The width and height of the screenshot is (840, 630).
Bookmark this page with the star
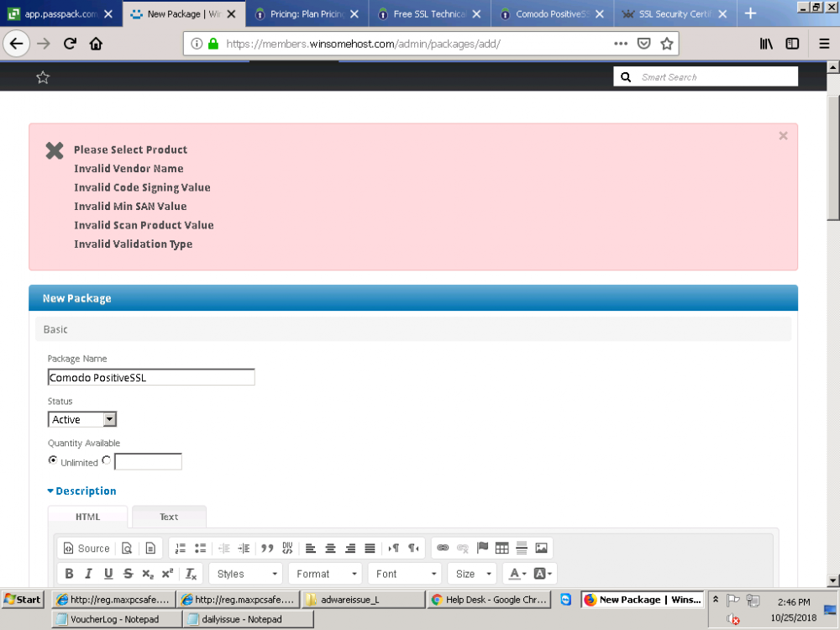pos(666,44)
